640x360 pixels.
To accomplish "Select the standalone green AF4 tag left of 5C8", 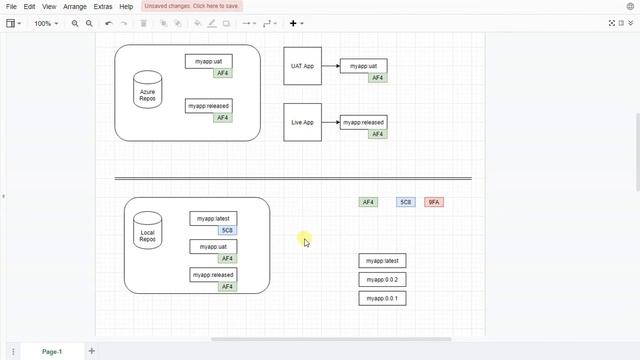I will (x=368, y=202).
